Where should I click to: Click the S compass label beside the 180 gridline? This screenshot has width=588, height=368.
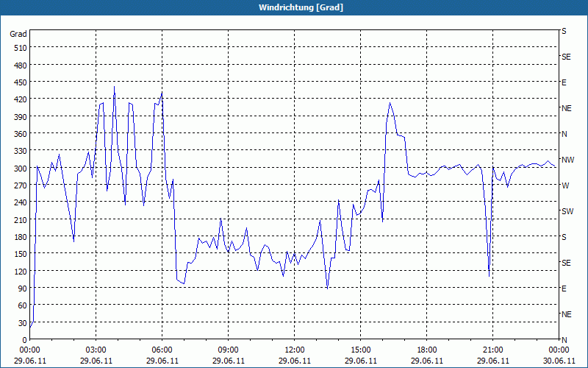(564, 237)
